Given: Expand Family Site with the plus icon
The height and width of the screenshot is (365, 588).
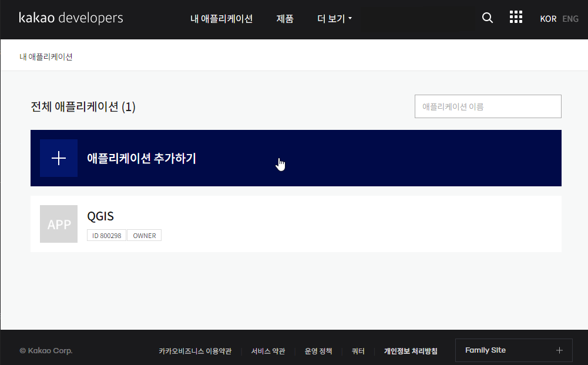Looking at the screenshot, I should (559, 350).
